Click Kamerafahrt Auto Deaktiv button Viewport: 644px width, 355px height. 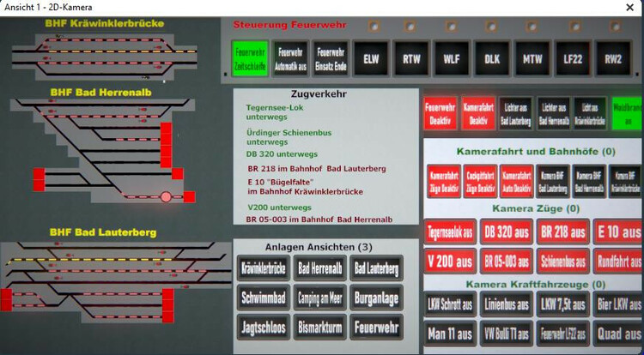(x=517, y=182)
